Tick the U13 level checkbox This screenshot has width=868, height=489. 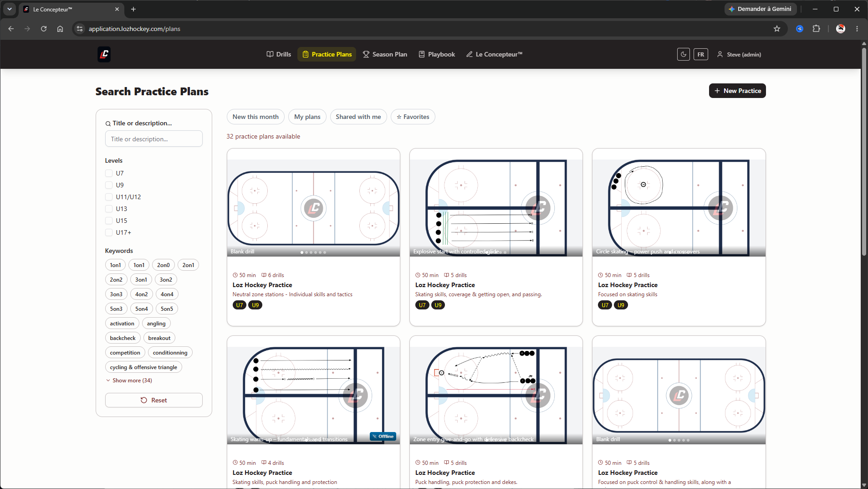tap(109, 209)
